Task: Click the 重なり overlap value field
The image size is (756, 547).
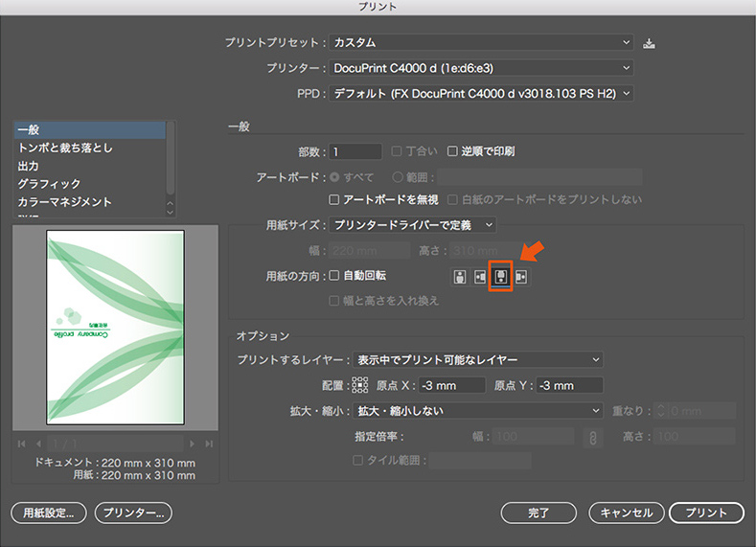Action: (x=701, y=411)
